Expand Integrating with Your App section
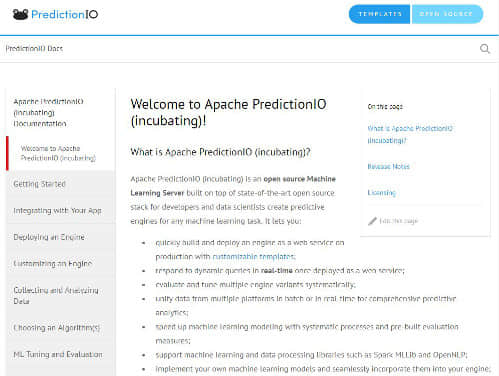Screen dimensions: 499x376 (61, 210)
